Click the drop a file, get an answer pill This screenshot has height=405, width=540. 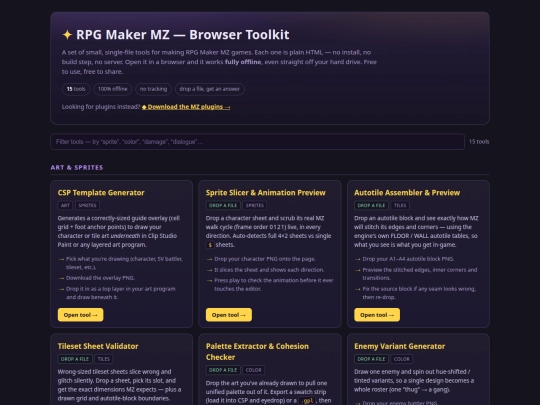[x=210, y=89]
